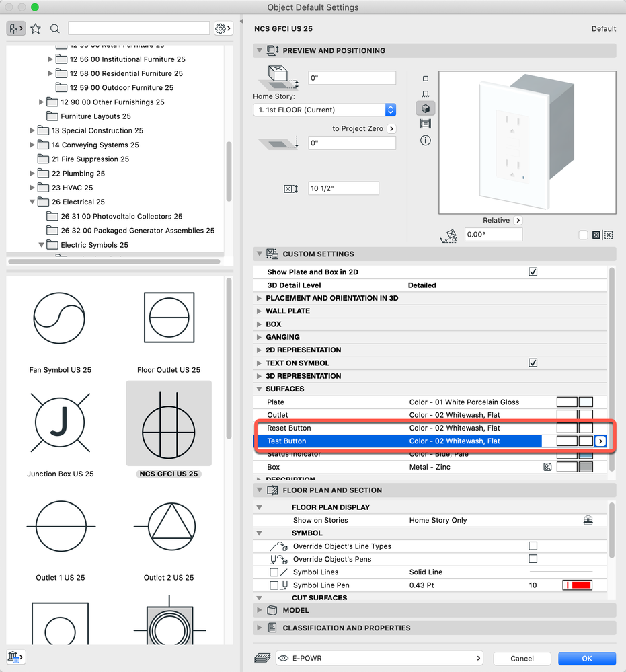626x672 pixels.
Task: Click the layer stack icon near E-POWR
Action: tap(262, 657)
